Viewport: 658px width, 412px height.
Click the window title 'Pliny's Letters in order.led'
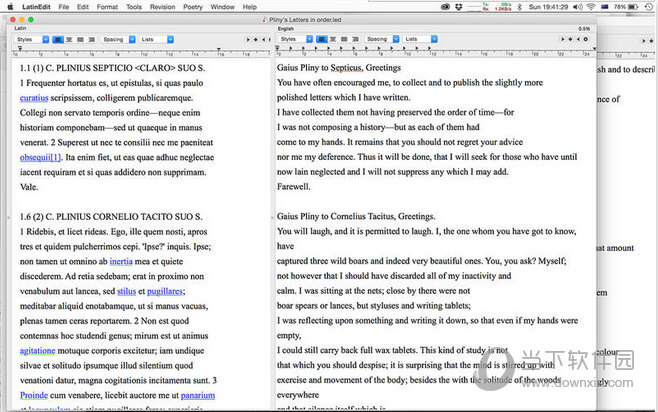pos(305,20)
